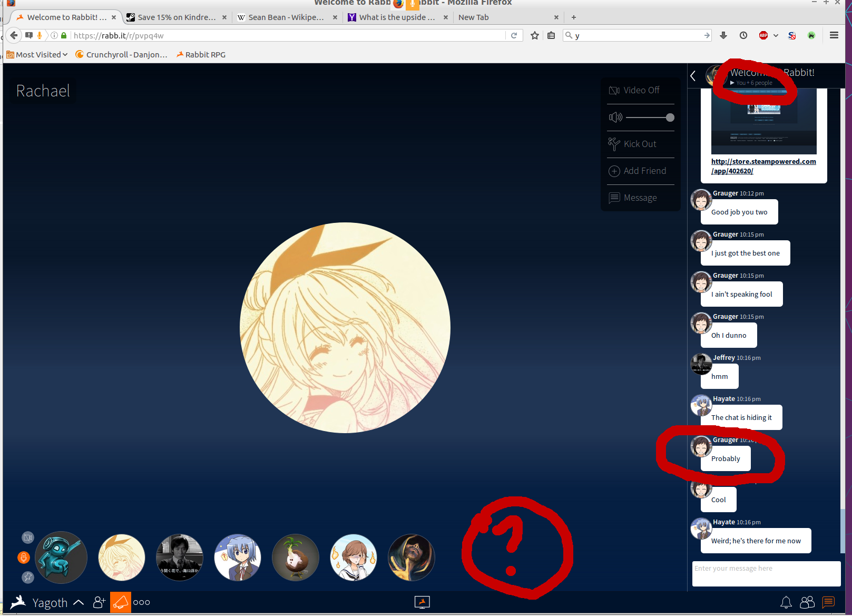The width and height of the screenshot is (852, 616).
Task: Go back with the browser back arrow
Action: (14, 35)
